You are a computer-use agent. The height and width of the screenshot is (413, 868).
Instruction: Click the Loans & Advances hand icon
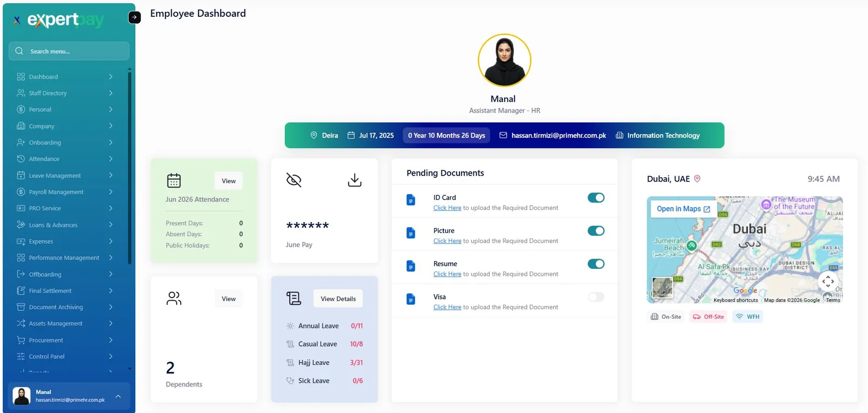pyautogui.click(x=21, y=224)
